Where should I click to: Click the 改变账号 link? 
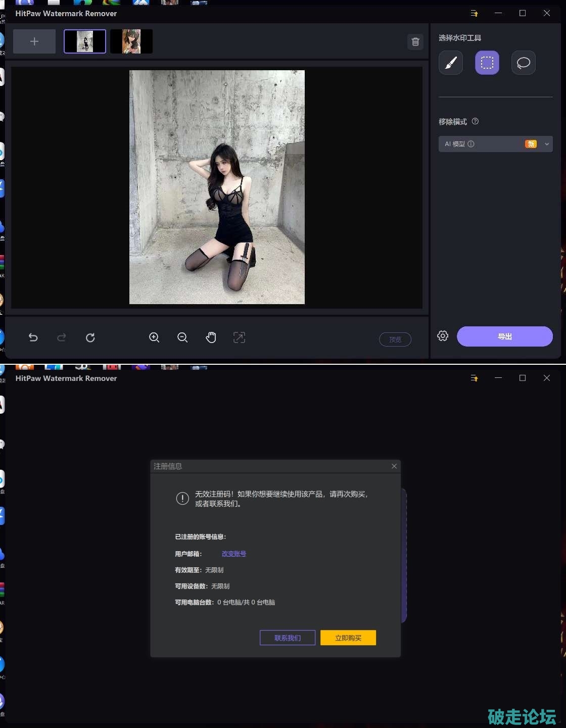(234, 554)
